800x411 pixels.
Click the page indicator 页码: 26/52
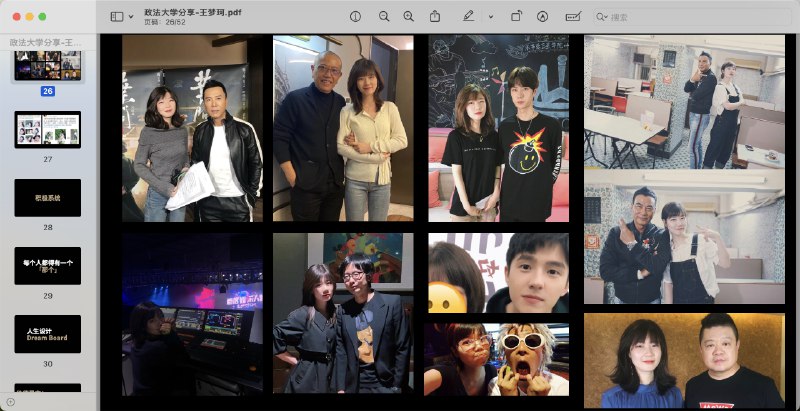pyautogui.click(x=165, y=22)
